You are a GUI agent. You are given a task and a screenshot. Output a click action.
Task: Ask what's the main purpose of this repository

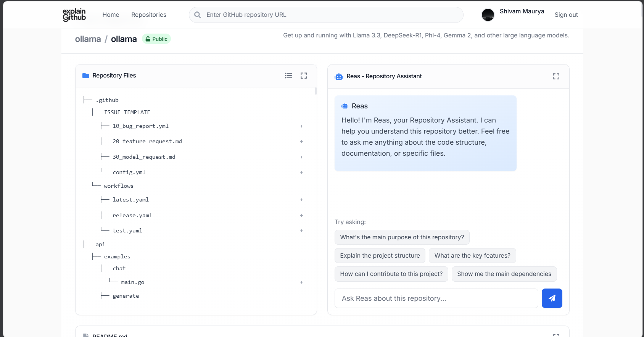coord(402,237)
